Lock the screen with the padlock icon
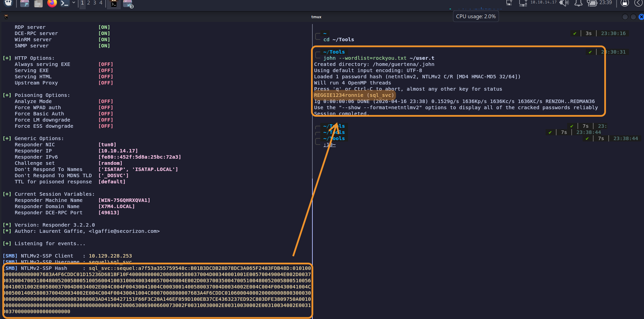644x319 pixels. (x=625, y=3)
